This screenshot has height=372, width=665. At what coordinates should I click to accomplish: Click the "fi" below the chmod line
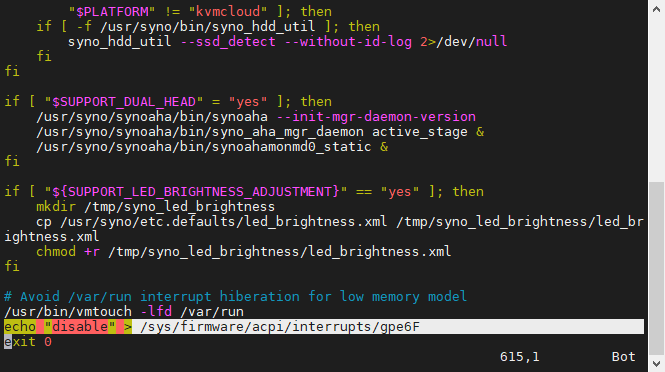point(12,266)
